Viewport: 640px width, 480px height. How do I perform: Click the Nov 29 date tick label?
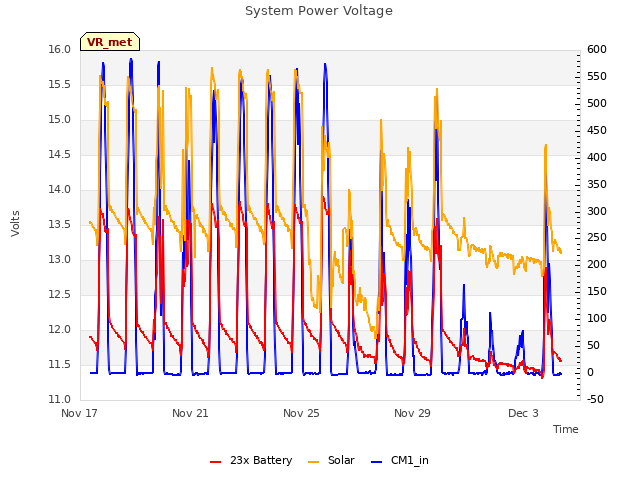pyautogui.click(x=412, y=413)
